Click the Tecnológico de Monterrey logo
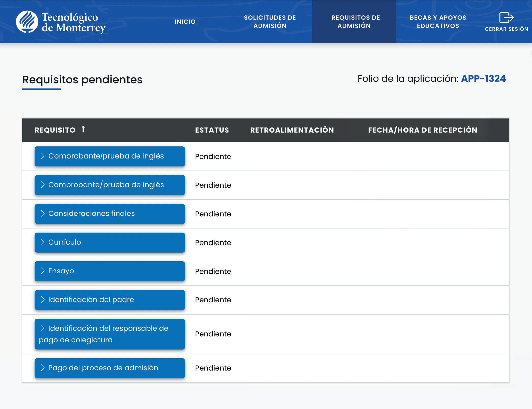 [61, 22]
